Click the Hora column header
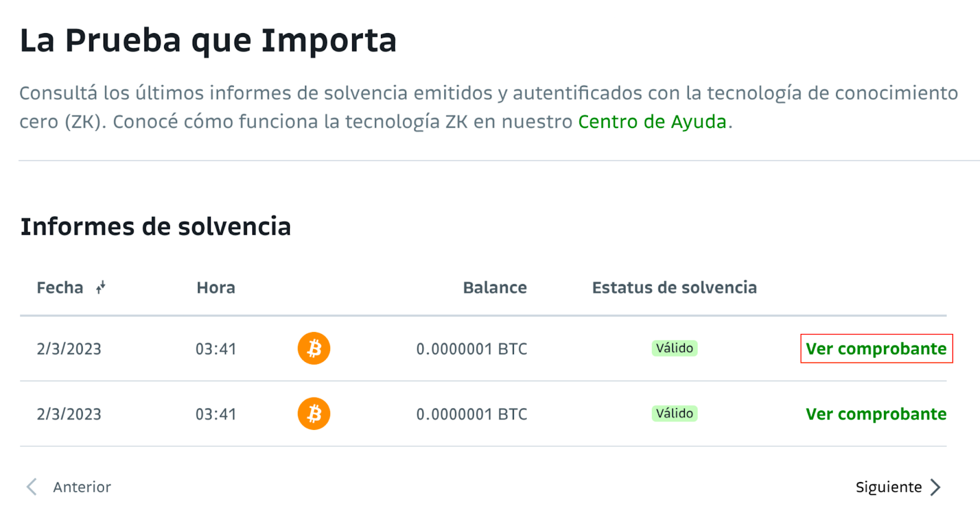The width and height of the screenshot is (980, 528). [216, 287]
